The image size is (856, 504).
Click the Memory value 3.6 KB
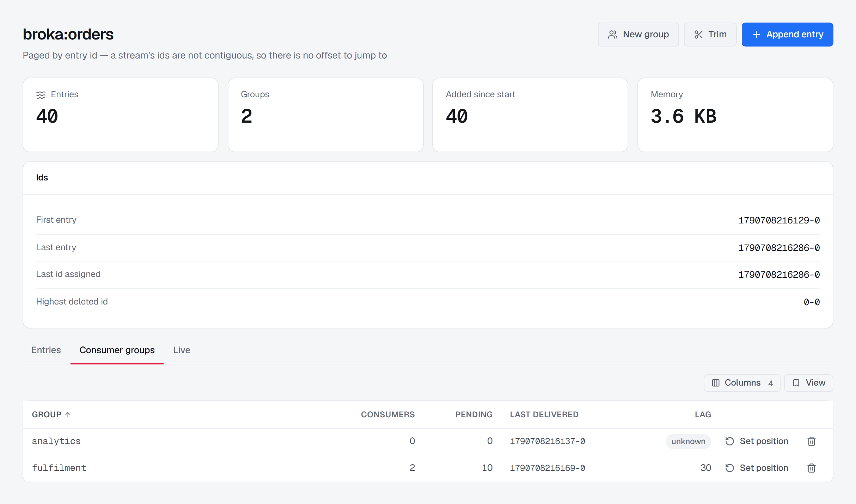[683, 116]
